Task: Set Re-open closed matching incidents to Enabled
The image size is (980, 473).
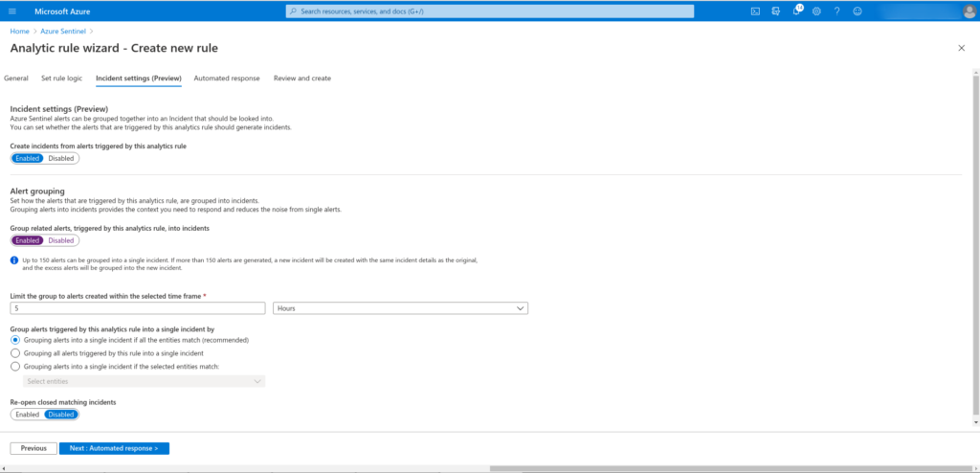Action: 28,415
